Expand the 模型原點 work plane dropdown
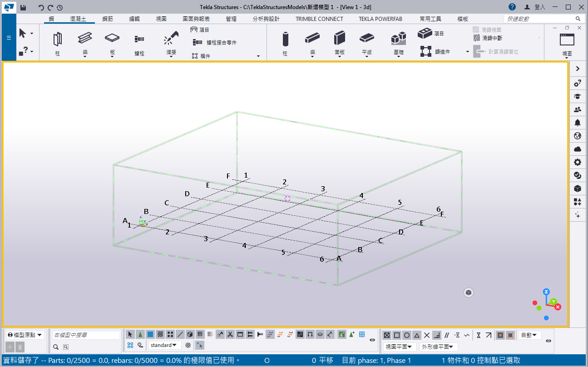Screen dimensions: 588x367 (25, 335)
